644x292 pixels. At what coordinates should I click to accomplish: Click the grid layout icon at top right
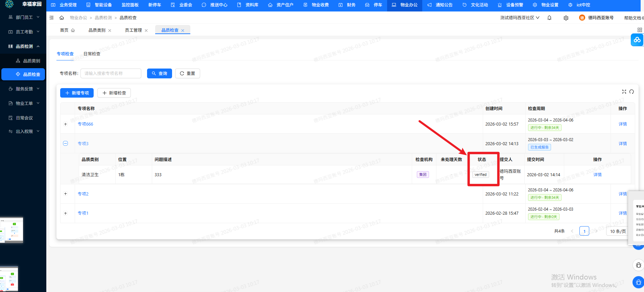pos(640,30)
